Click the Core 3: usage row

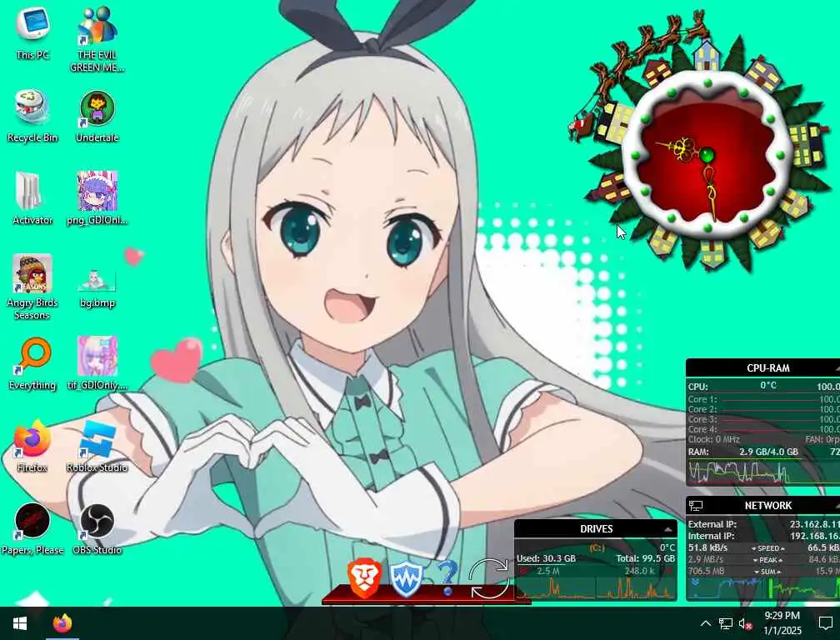tap(764, 419)
